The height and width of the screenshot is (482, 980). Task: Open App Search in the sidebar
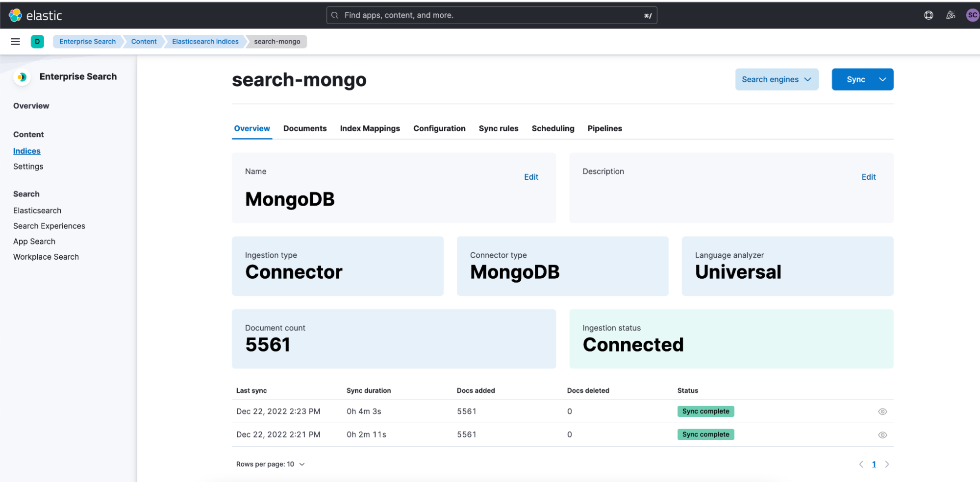34,241
